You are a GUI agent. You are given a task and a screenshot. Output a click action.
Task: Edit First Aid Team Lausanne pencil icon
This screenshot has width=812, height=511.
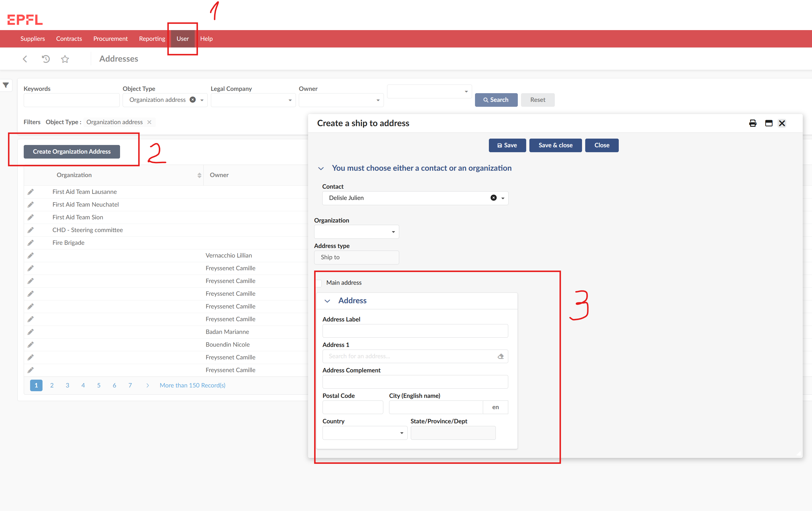[31, 192]
